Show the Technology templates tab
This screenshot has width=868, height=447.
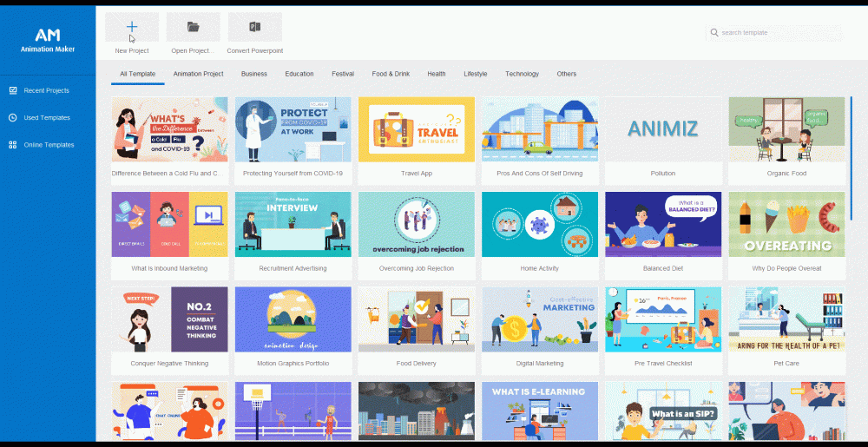(x=522, y=74)
